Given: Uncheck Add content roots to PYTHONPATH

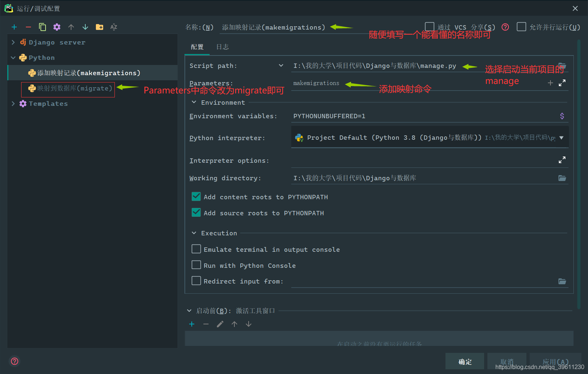Looking at the screenshot, I should point(196,197).
